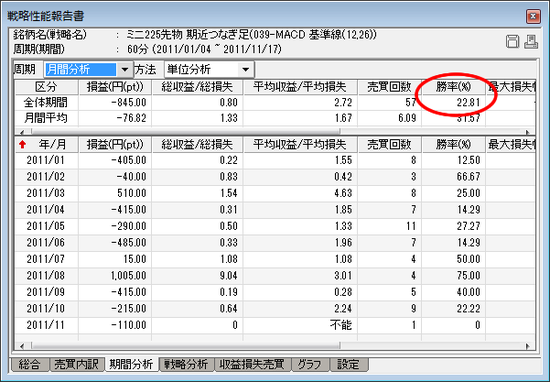Select the 2011/01 row
This screenshot has width=550, height=382.
click(275, 160)
